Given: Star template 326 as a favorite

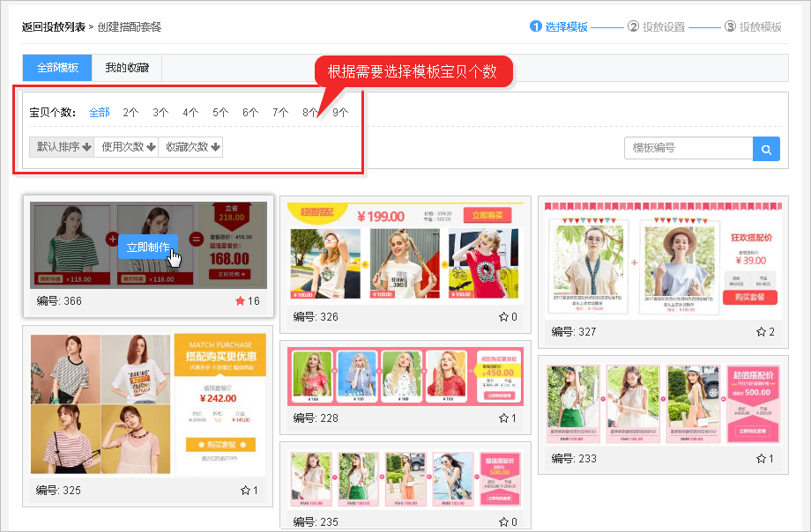Looking at the screenshot, I should [x=503, y=316].
